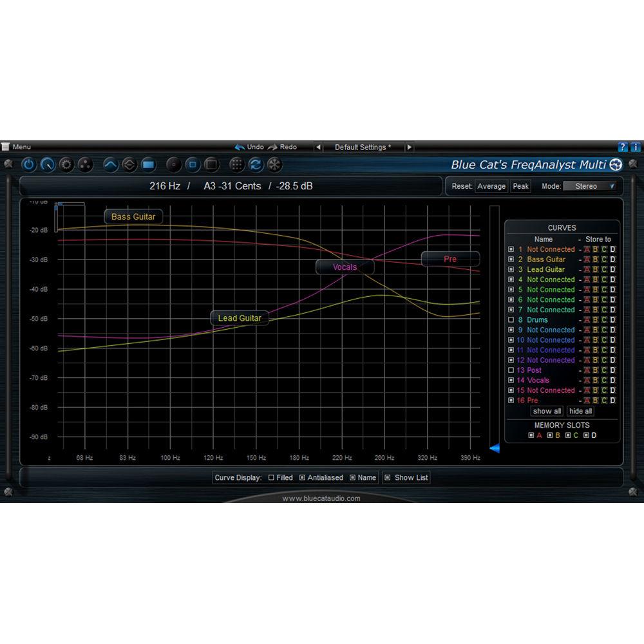
Task: Open the settings gear icon
Action: (x=66, y=165)
